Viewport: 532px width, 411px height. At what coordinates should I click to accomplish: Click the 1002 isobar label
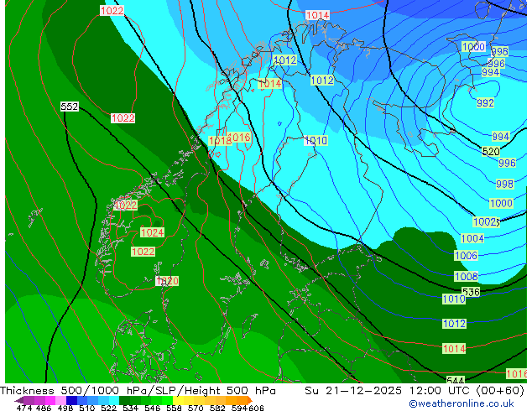[x=485, y=222]
